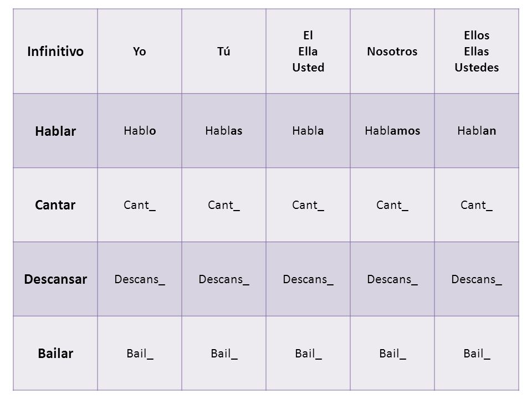Select the Hablamos cell

coord(392,131)
